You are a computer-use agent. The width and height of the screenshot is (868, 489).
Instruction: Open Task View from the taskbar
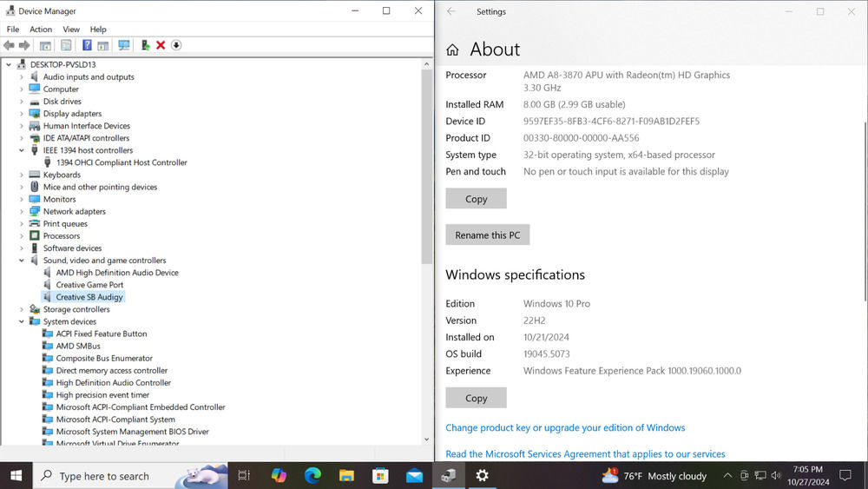pyautogui.click(x=244, y=475)
